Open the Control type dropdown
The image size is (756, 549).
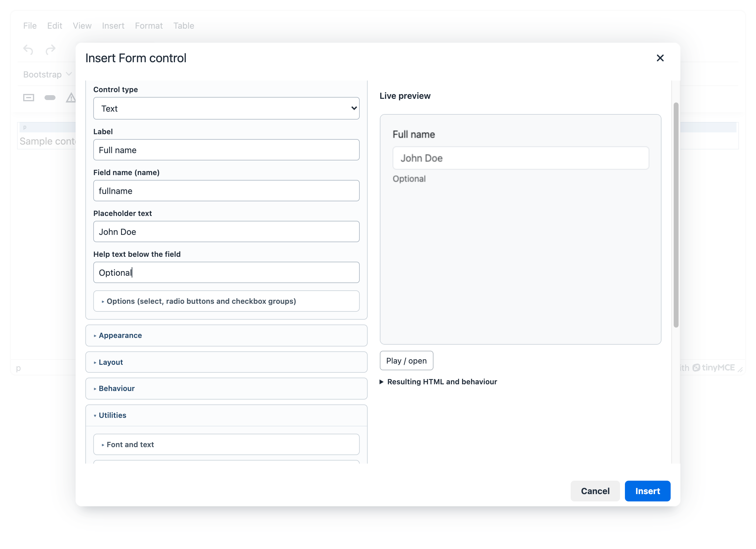226,108
